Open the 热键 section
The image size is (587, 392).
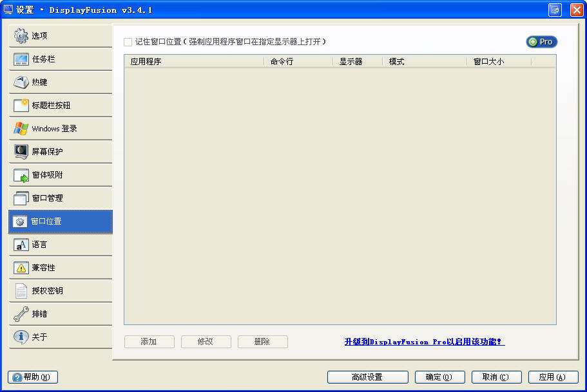[61, 82]
